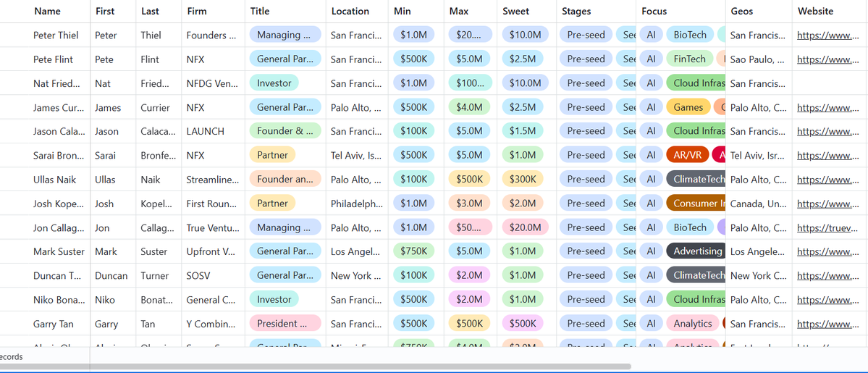Click the SOSV firm cell
The width and height of the screenshot is (868, 373).
coord(198,275)
